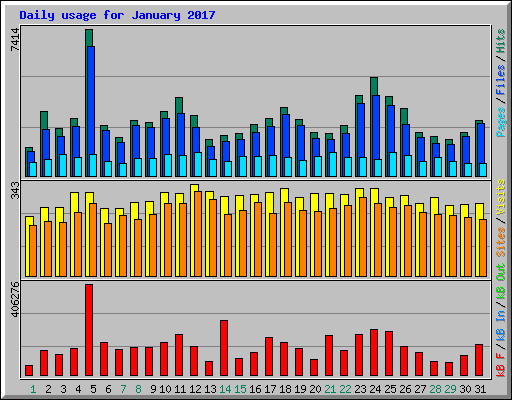Image resolution: width=512 pixels, height=400 pixels.
Task: Select the 'kB F' legend label
Action: (x=501, y=365)
